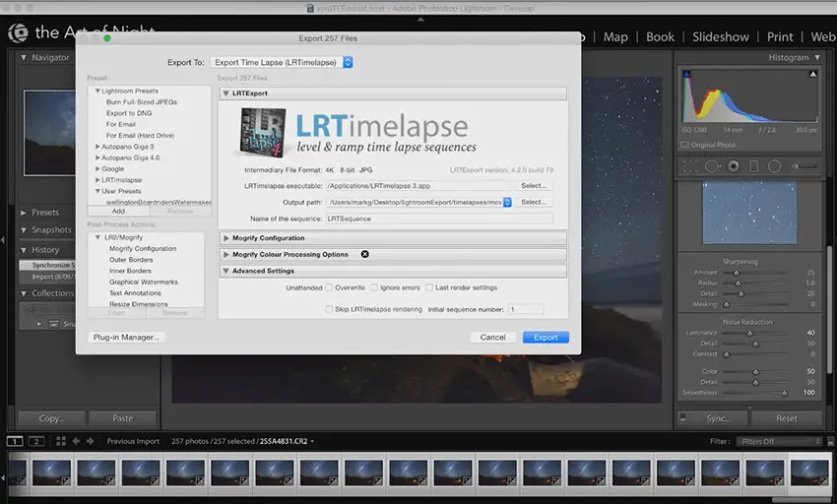The image size is (837, 504).
Task: Click the X icon beside Mogrify Colour Processing
Action: pos(364,254)
